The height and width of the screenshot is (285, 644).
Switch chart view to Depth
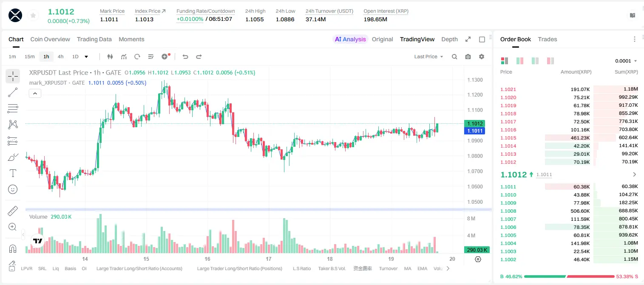click(449, 39)
